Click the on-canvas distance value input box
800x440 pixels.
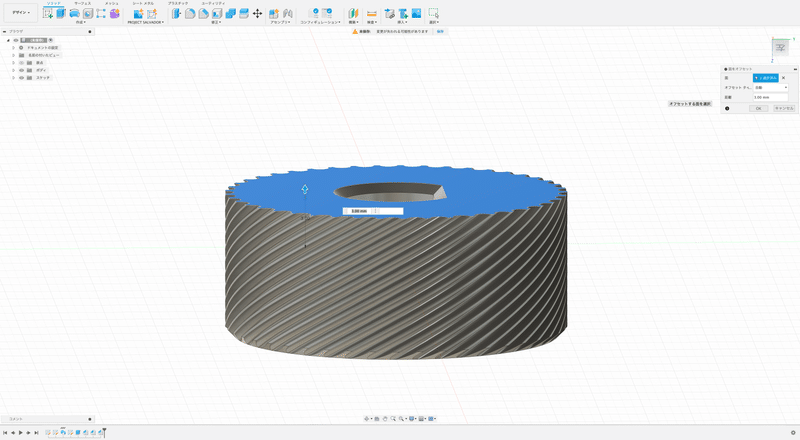coord(373,211)
